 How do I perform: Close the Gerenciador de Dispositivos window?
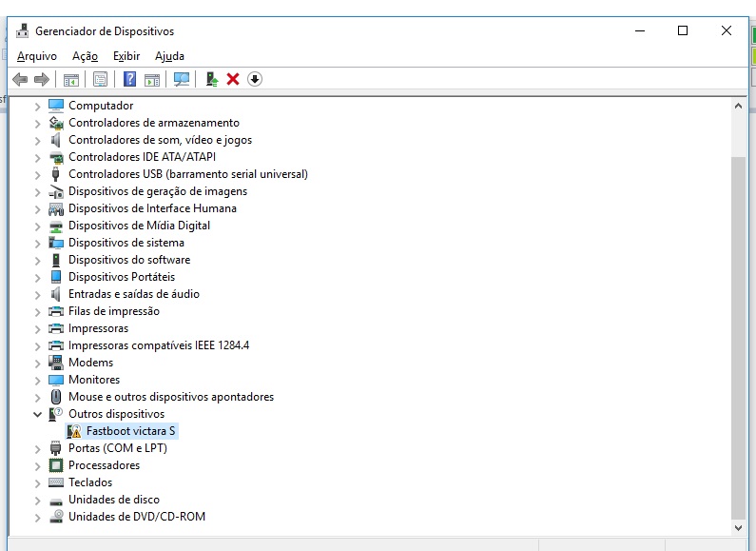727,30
